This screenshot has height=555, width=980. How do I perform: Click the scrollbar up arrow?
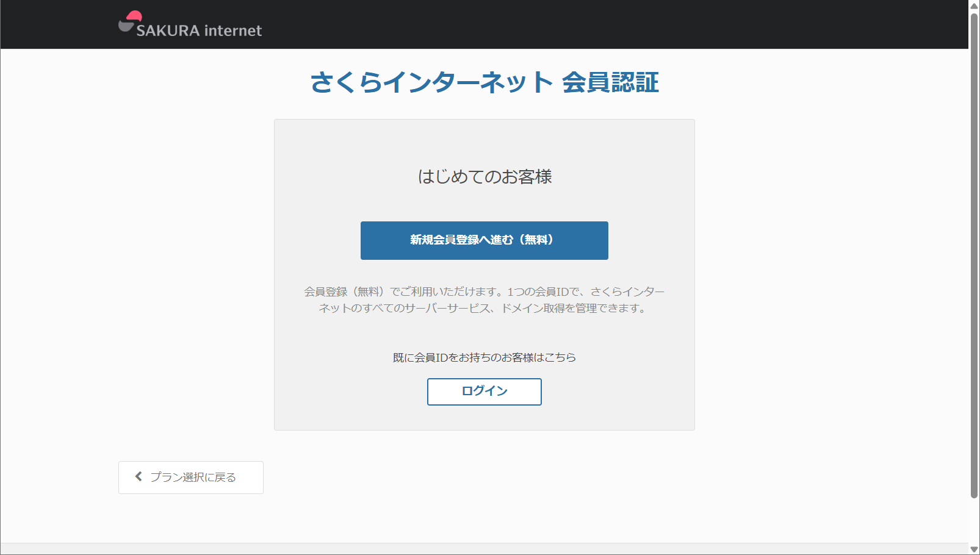974,5
